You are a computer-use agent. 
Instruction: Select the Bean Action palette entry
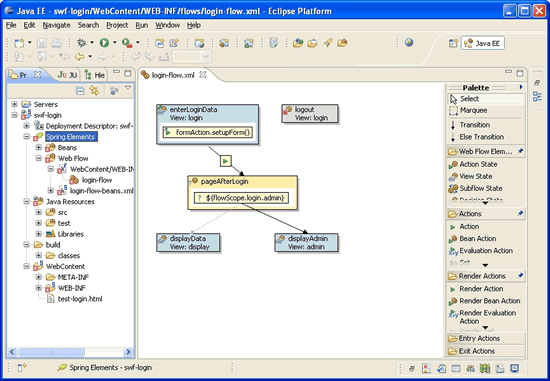click(472, 239)
